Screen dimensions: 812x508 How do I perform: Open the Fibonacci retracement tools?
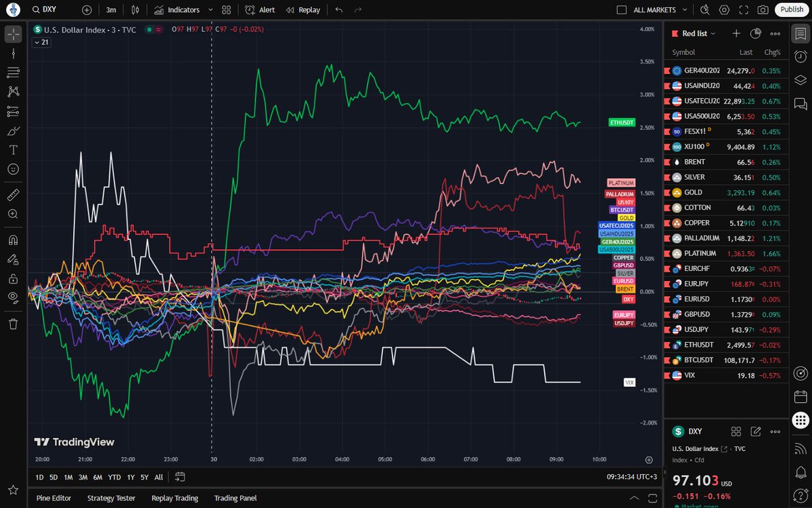click(14, 72)
